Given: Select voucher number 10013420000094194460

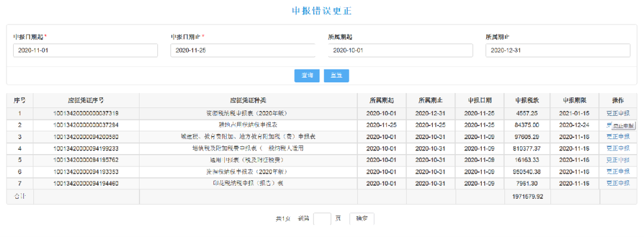Looking at the screenshot, I should click(x=86, y=183).
